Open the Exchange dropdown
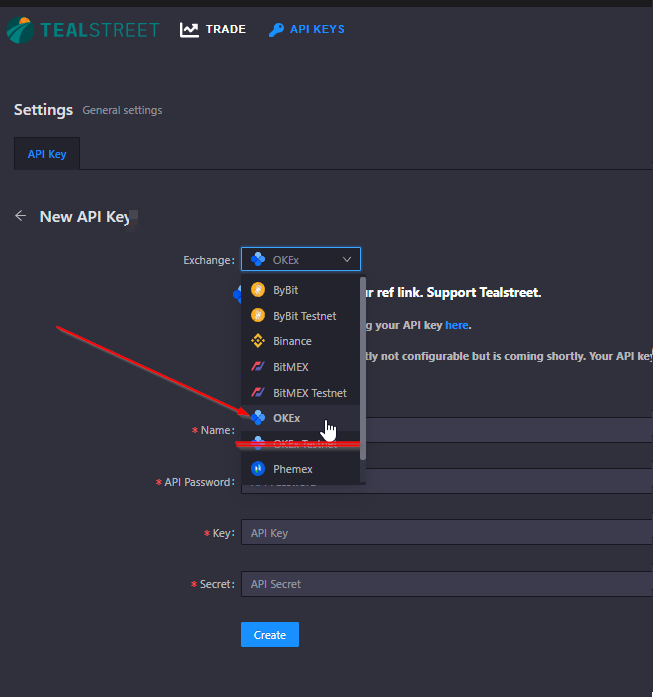This screenshot has height=697, width=653. [x=301, y=259]
